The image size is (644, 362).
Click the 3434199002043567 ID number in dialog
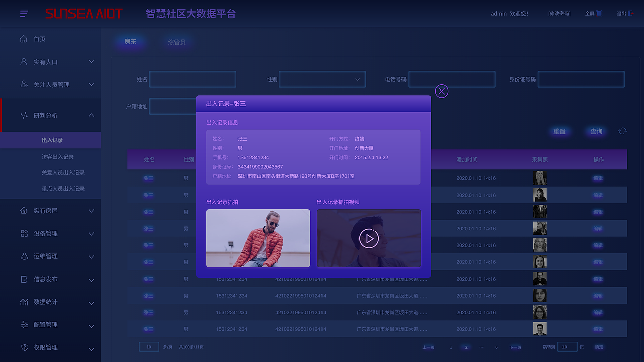[x=260, y=167]
